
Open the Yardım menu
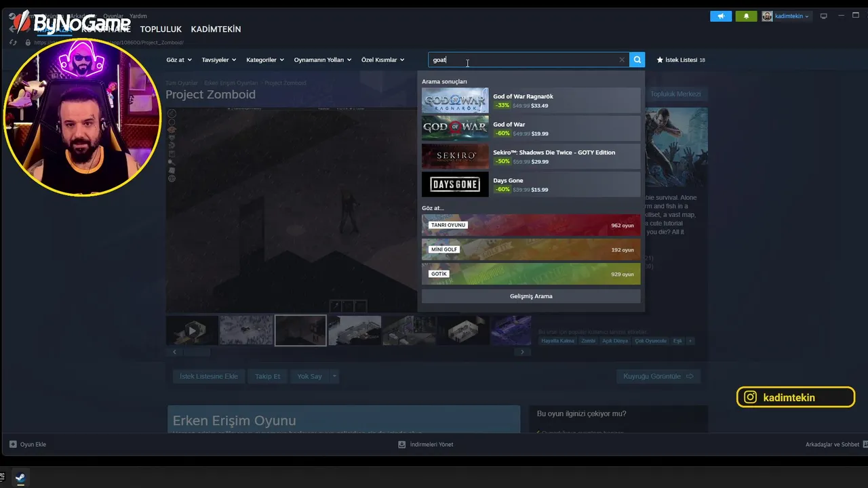point(138,16)
